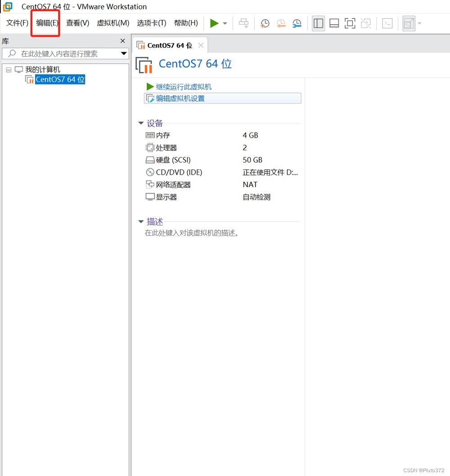Screen dimensions: 450x476
Task: Click the 4 GB memory value
Action: click(x=251, y=135)
